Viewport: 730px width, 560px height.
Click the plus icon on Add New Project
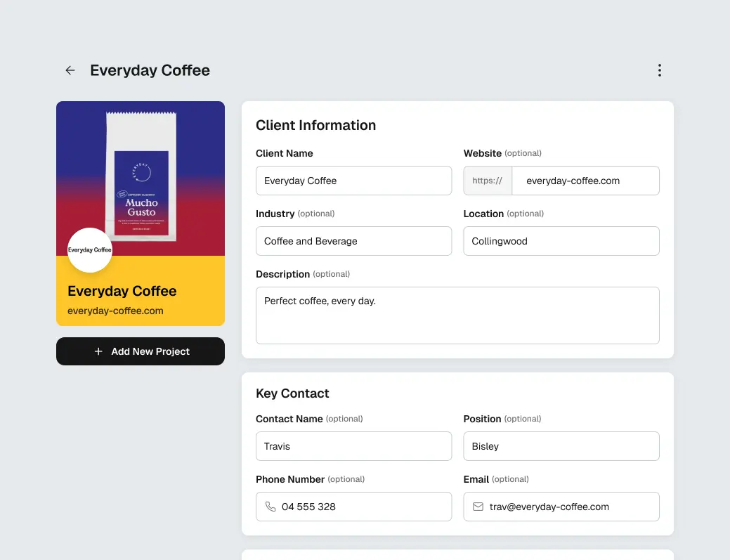98,351
